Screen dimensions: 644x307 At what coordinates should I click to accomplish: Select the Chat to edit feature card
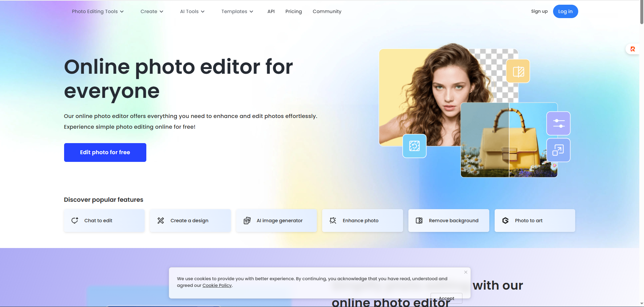(x=104, y=221)
